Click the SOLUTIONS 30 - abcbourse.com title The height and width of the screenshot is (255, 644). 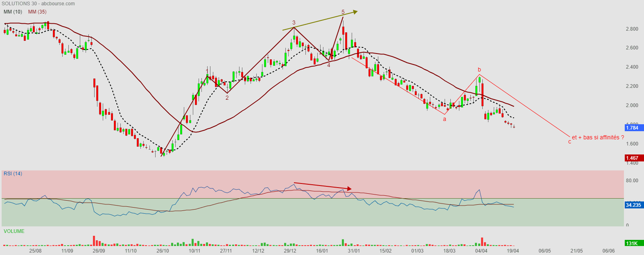click(x=38, y=4)
